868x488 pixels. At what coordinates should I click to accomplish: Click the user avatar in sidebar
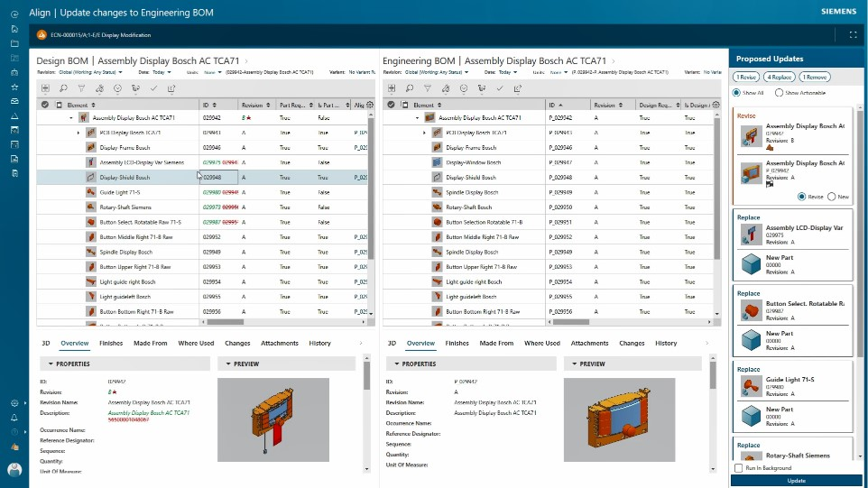click(15, 470)
